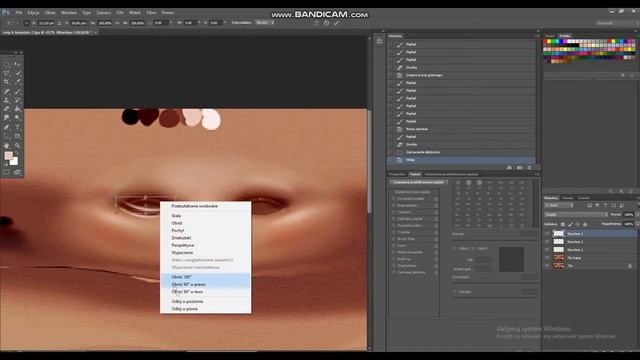Commit transform with the checkmark icon
640x360 pixels.
point(336,23)
